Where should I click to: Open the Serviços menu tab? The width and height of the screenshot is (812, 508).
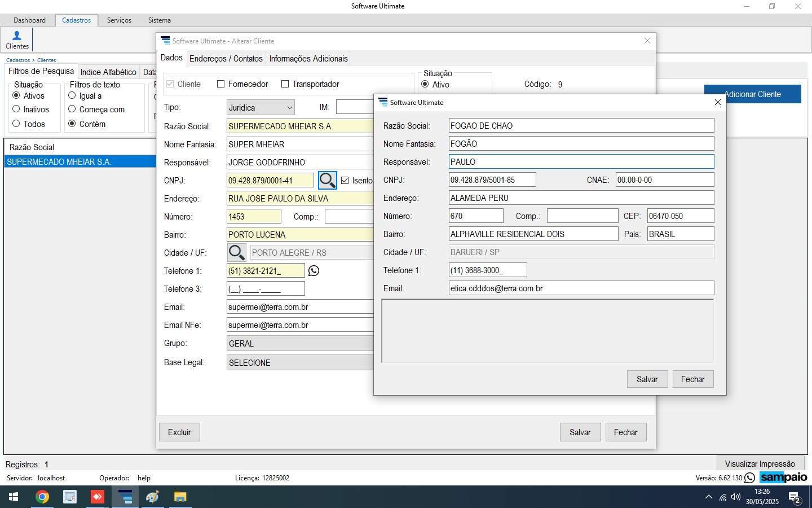tap(119, 20)
